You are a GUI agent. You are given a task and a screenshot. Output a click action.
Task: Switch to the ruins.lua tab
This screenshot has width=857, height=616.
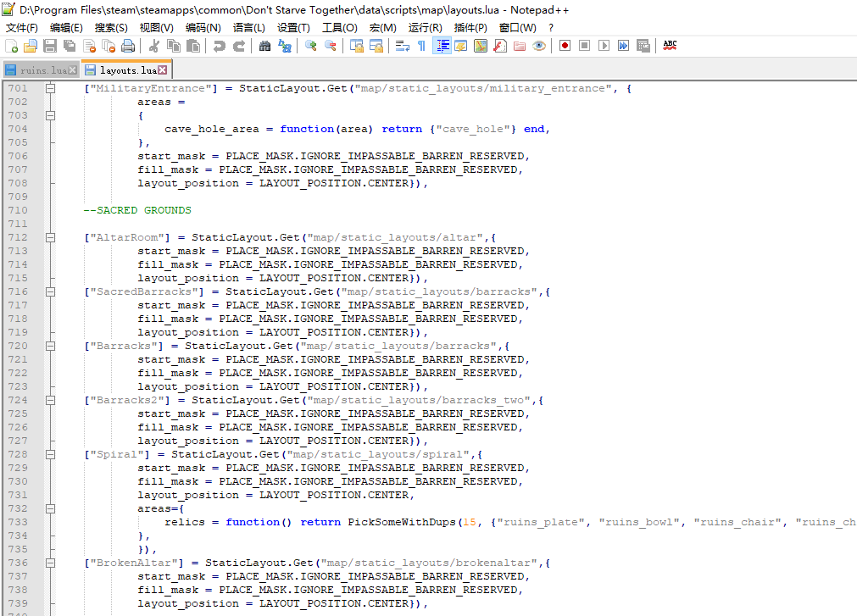click(x=42, y=70)
